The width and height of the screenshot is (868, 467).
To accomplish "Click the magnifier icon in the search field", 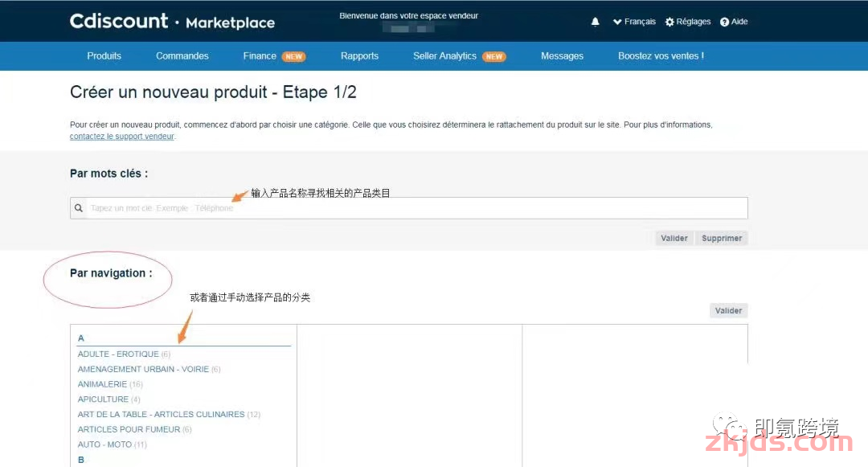I will [x=79, y=208].
